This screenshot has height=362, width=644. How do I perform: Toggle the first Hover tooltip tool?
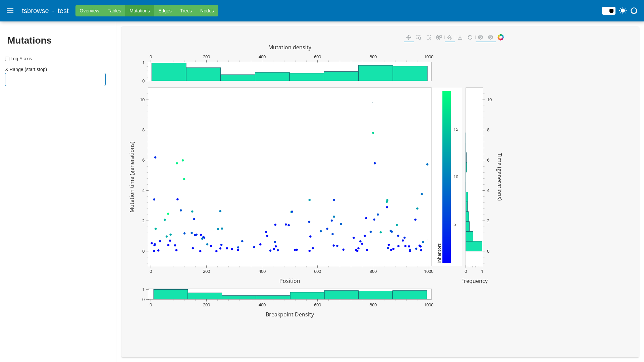480,38
